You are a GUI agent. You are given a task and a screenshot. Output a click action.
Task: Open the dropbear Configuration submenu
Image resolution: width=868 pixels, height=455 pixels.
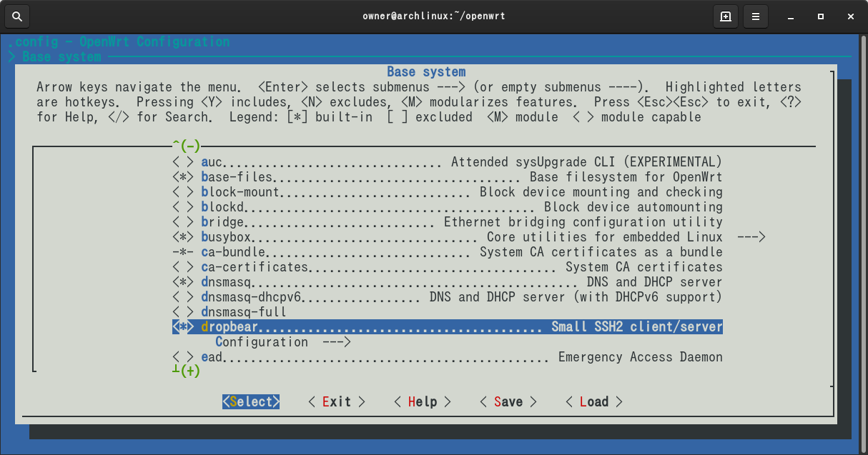283,342
